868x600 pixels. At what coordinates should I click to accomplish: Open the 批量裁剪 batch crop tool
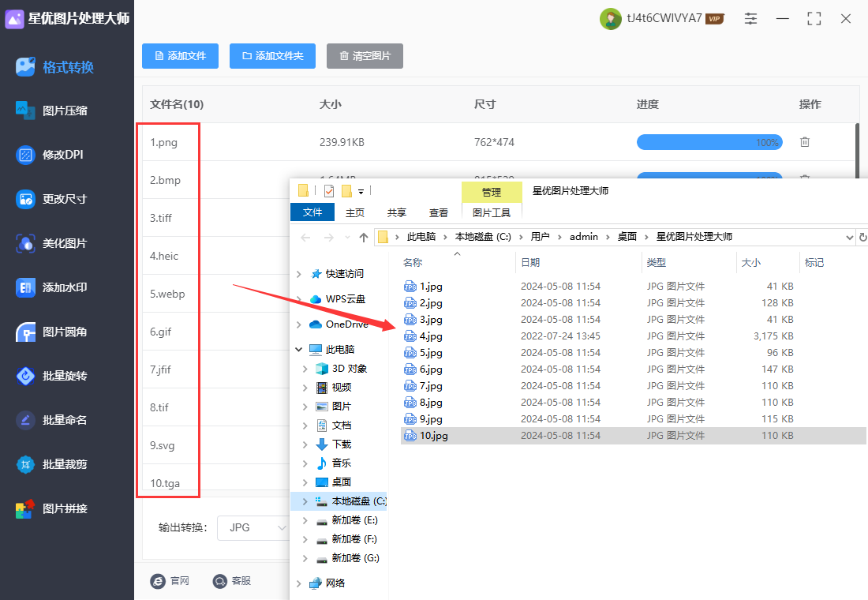51,464
